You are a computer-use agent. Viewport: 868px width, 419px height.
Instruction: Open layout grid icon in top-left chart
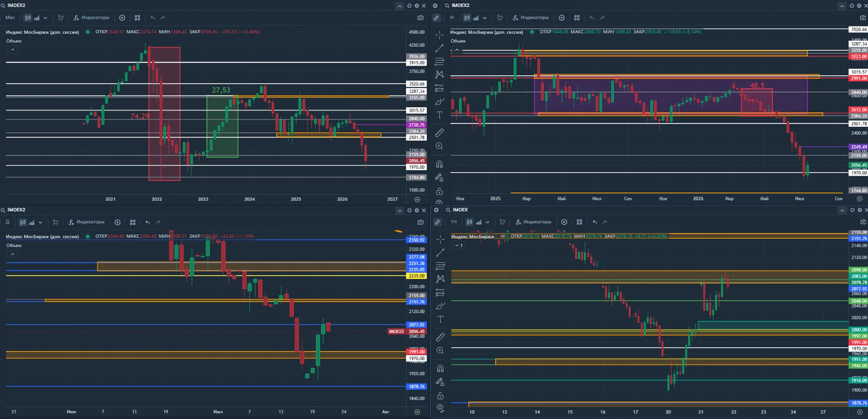[x=137, y=18]
